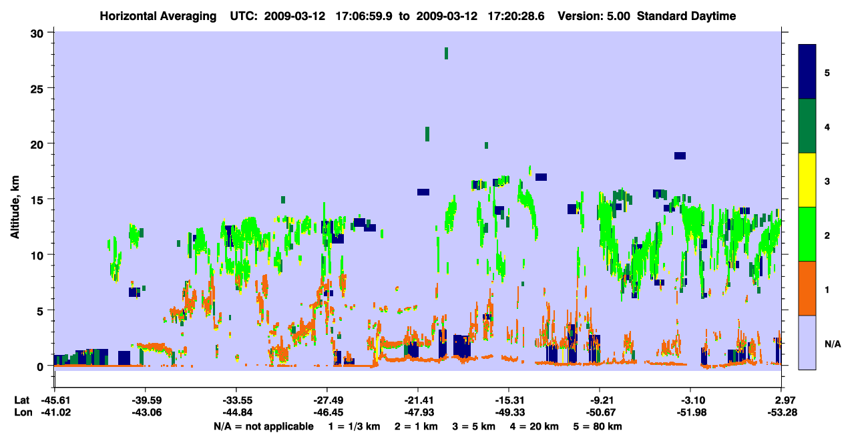Click the longitude value '-44.84'

[x=236, y=412]
